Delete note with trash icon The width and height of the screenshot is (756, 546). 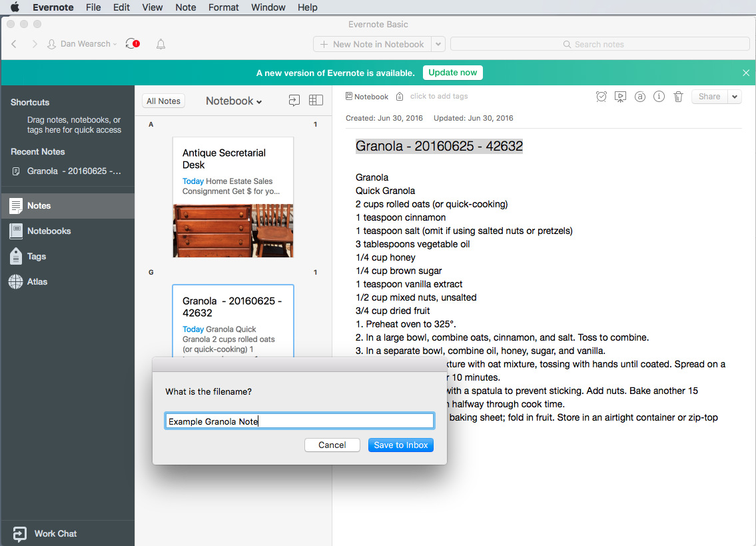[x=678, y=97]
